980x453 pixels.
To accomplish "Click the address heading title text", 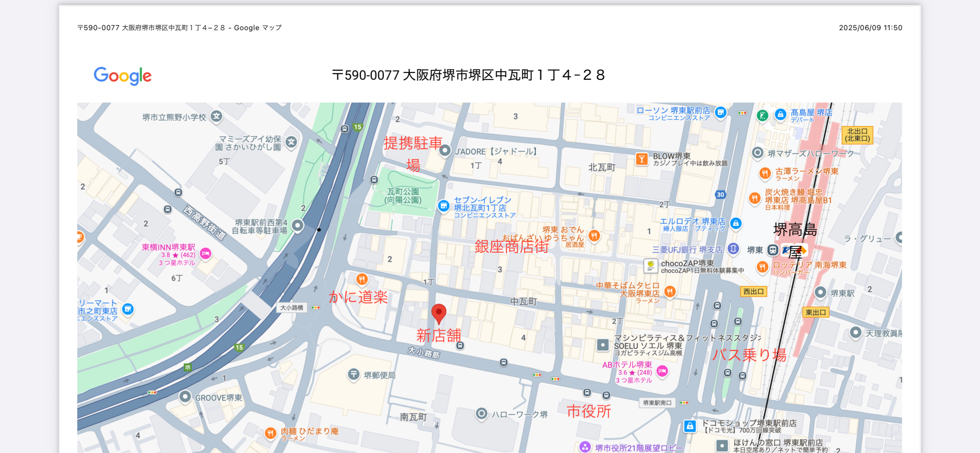I will pyautogui.click(x=468, y=75).
